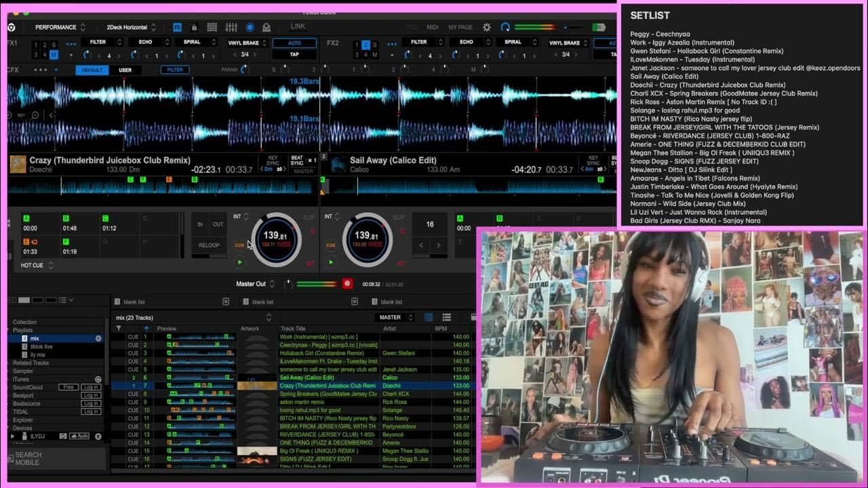Open FX1 ECHO effect dropdown

pyautogui.click(x=150, y=42)
